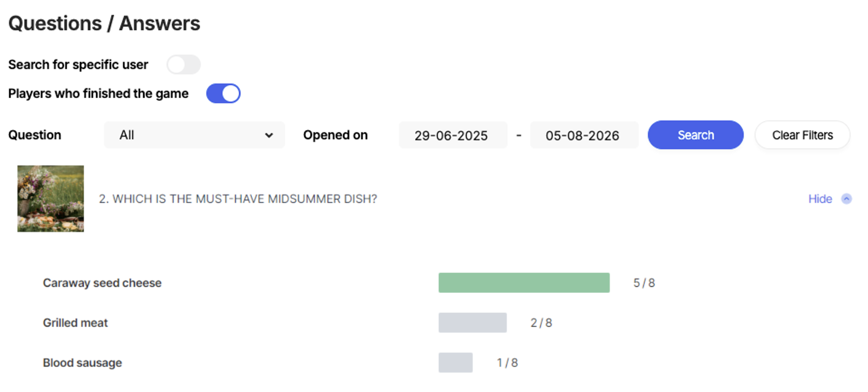Select the Blood sausage answer label
This screenshot has height=392, width=868.
[x=82, y=362]
